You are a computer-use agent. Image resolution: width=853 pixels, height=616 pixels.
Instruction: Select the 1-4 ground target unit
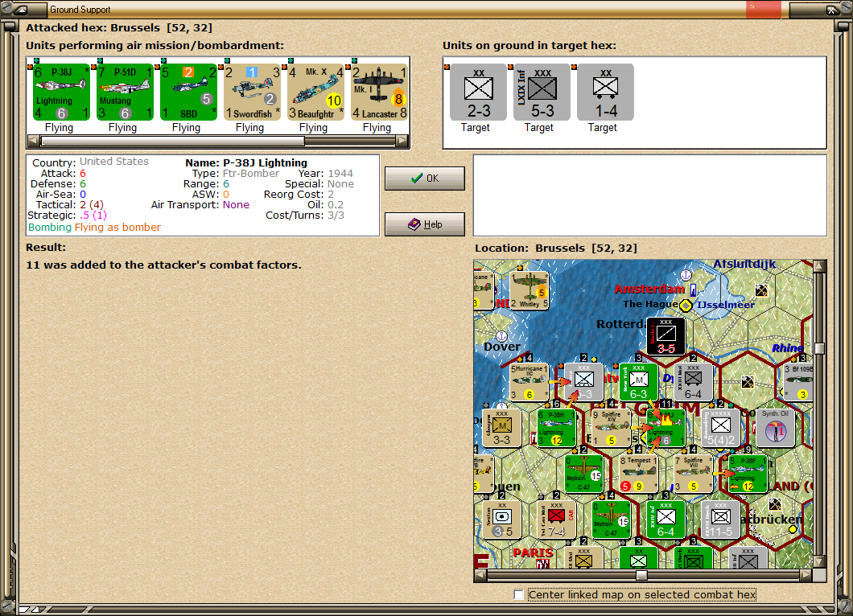[605, 92]
